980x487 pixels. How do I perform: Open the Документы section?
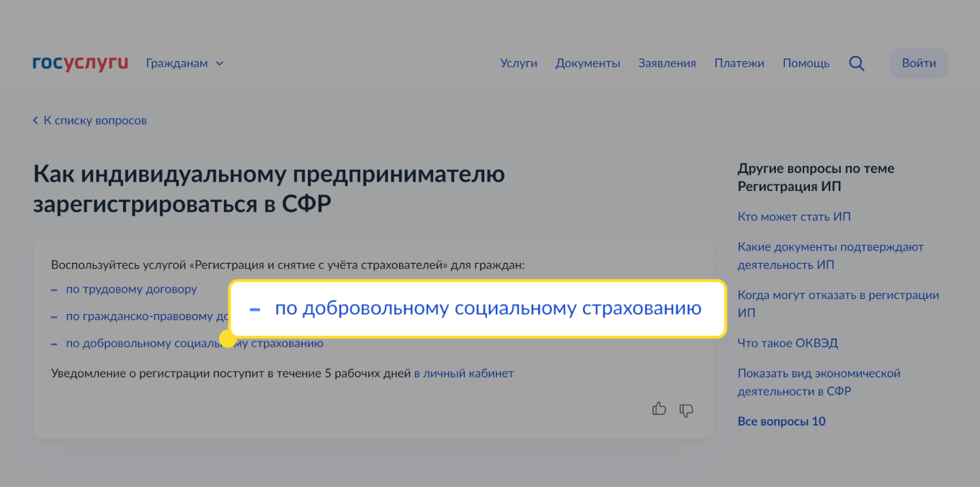click(588, 63)
